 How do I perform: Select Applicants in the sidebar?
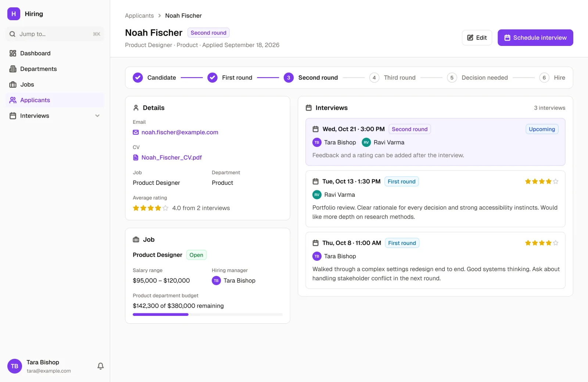pyautogui.click(x=55, y=100)
